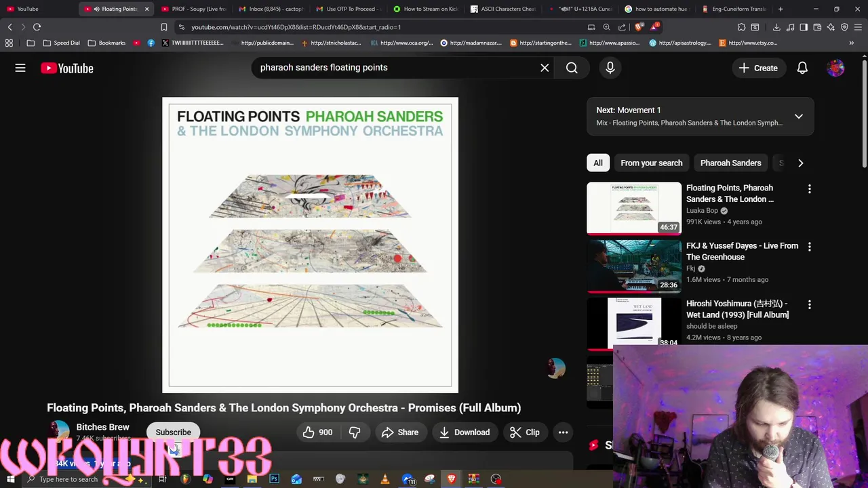Viewport: 868px width, 488px height.
Task: Open options for FKJ Greenhouse video
Action: (809, 247)
